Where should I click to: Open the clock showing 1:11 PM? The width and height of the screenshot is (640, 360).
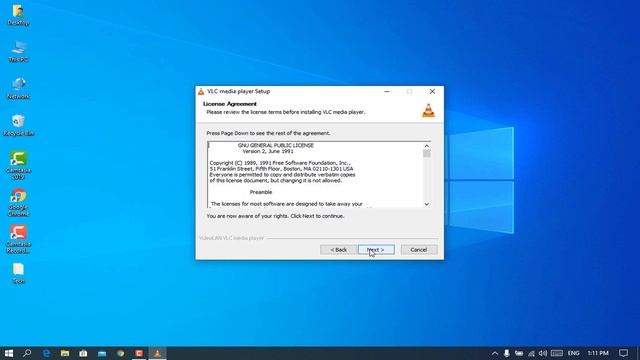(x=598, y=353)
